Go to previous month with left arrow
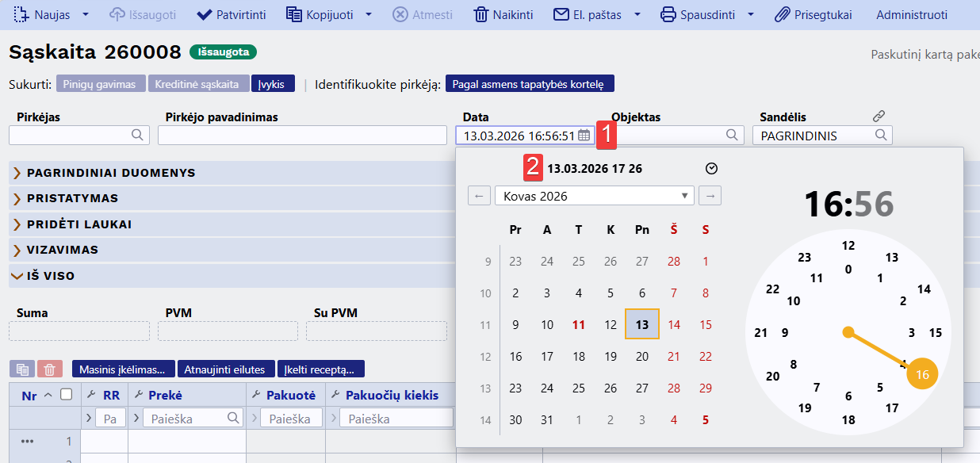The image size is (980, 463). [479, 196]
